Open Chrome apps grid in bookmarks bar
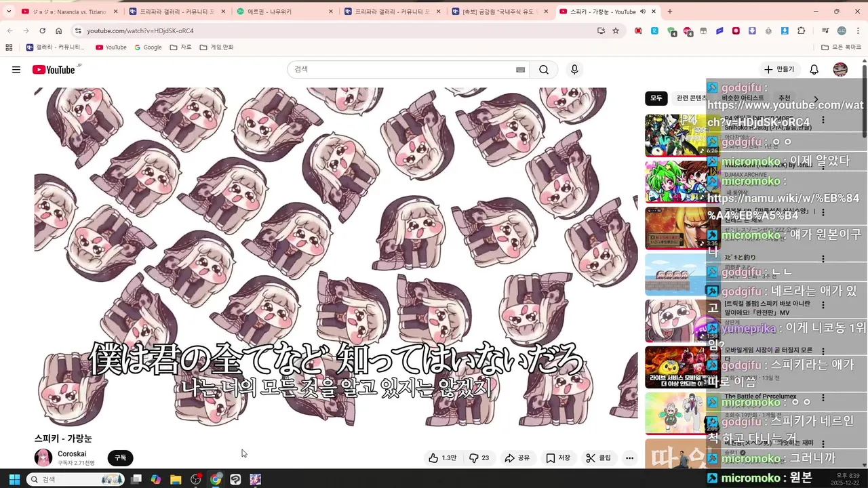 (x=9, y=47)
